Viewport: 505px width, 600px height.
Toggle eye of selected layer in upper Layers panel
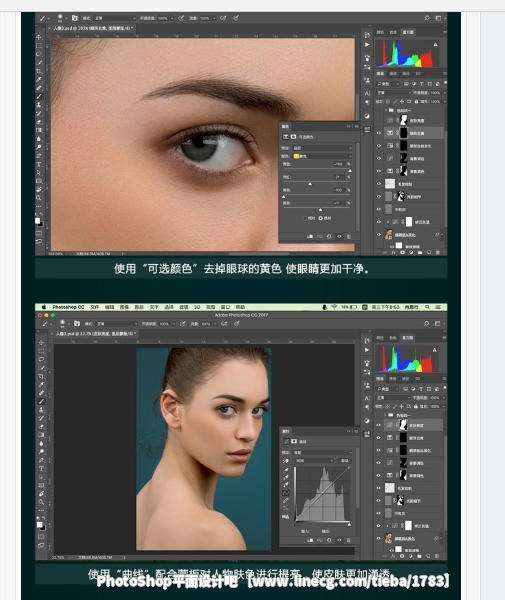(379, 133)
